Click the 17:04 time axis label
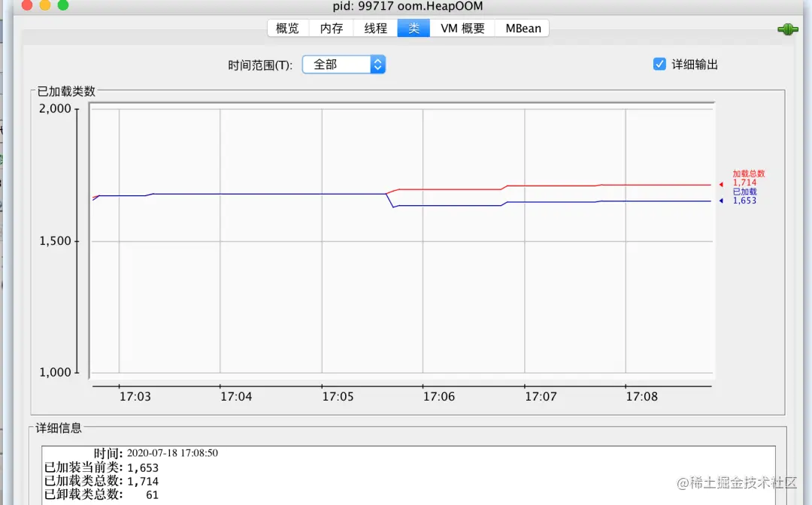812x505 pixels. pos(236,397)
